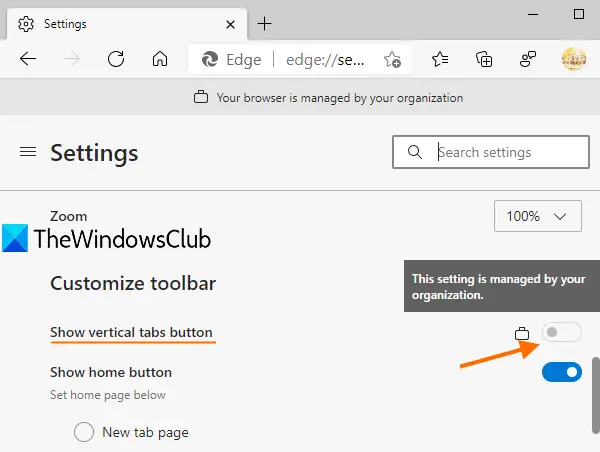Click the briefcase icon beside vertical tabs toggle
The width and height of the screenshot is (600, 452).
click(x=522, y=333)
